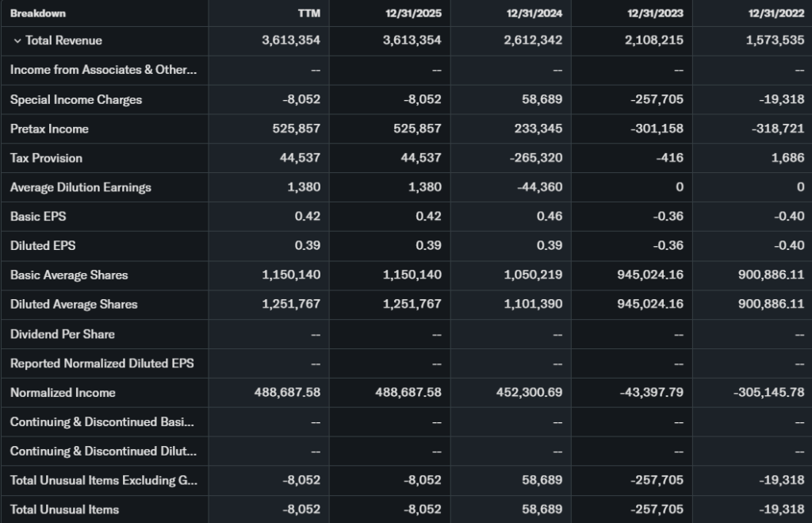
Task: Select Average Dilution Earnings row label
Action: tap(80, 187)
